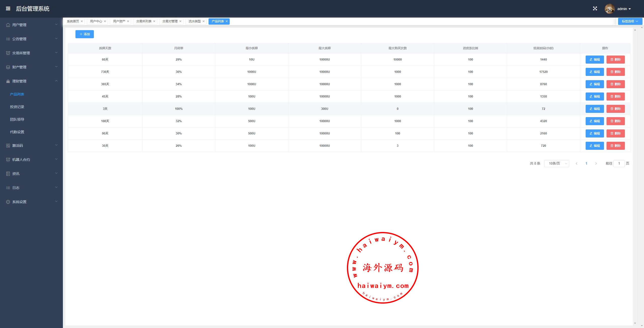Collapse sidebar with the hamburger icon
644x328 pixels.
(x=8, y=9)
